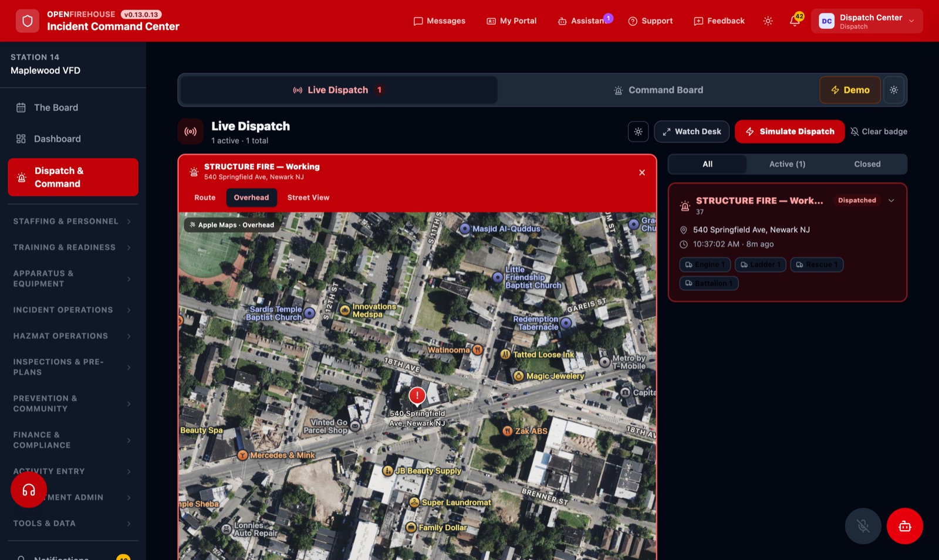Click the Engine 1 unit chip

pyautogui.click(x=705, y=265)
